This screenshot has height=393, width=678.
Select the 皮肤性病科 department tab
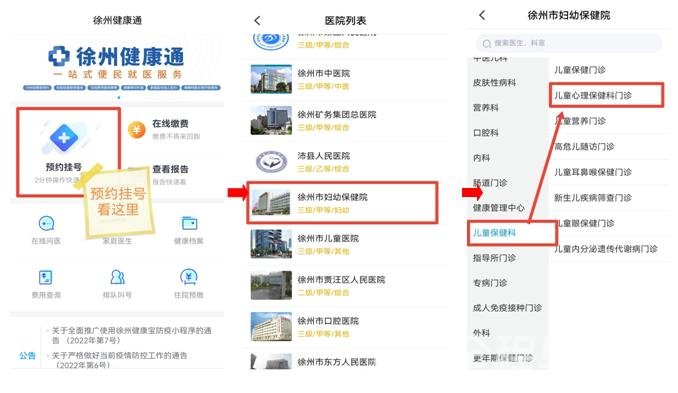pos(494,83)
